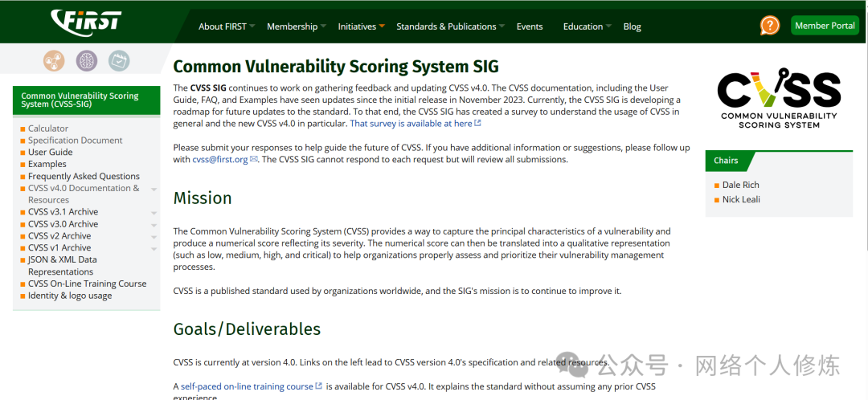Open the CVSS v3.0 Archive link
This screenshot has height=400, width=868.
[63, 224]
